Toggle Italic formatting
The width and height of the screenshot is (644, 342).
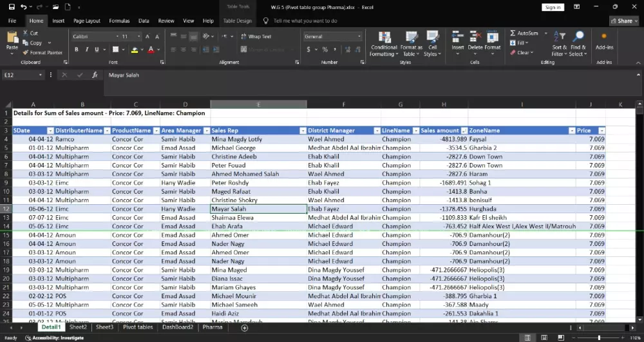coord(87,49)
